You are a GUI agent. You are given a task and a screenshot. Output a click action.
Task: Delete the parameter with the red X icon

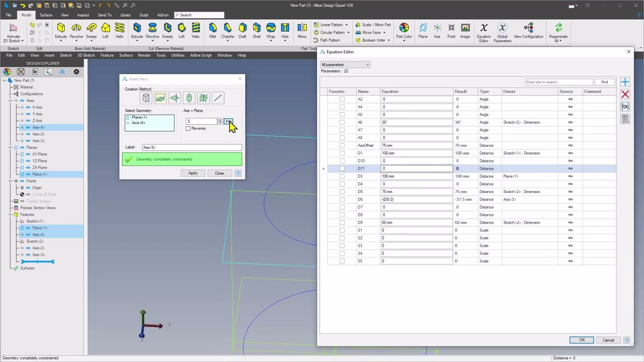point(625,95)
